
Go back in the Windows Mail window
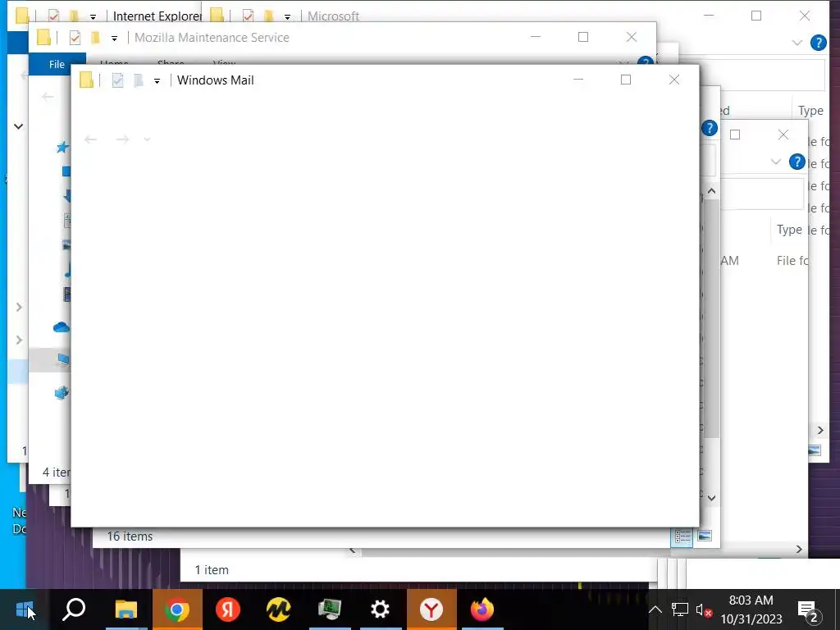(x=90, y=139)
